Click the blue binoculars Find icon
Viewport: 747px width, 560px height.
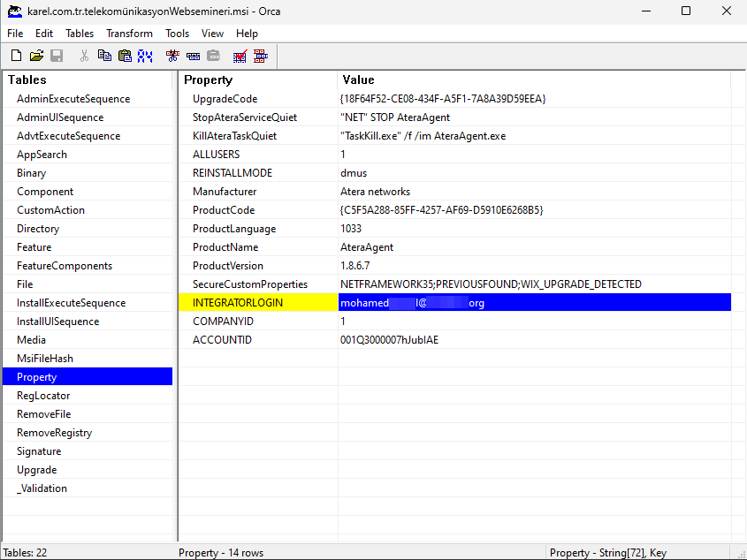pos(145,56)
